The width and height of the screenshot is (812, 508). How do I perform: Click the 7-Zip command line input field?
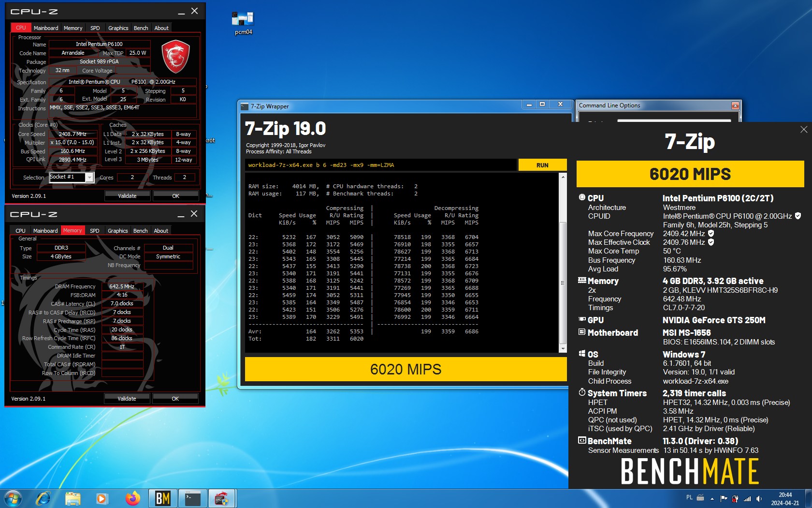point(380,165)
